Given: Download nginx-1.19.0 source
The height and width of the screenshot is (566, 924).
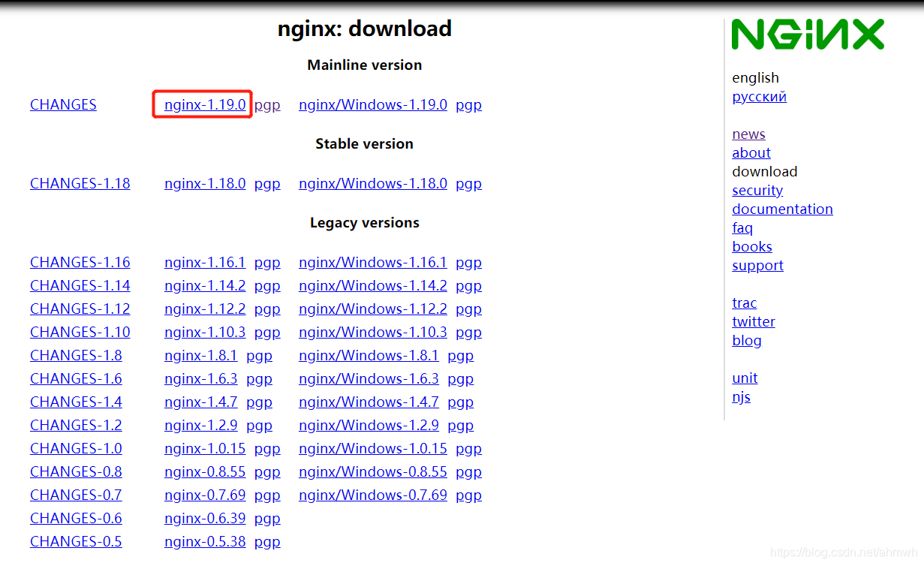Looking at the screenshot, I should [205, 105].
